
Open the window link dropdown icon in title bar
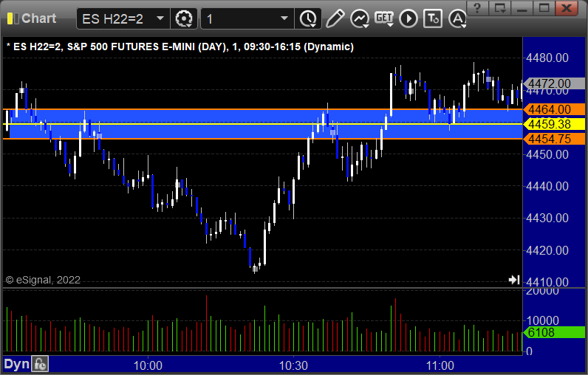pyautogui.click(x=500, y=7)
